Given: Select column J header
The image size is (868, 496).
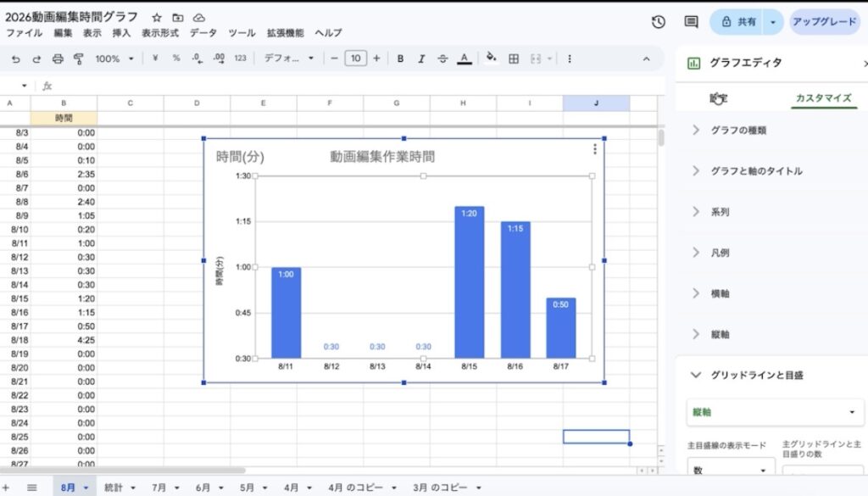Looking at the screenshot, I should (x=596, y=103).
